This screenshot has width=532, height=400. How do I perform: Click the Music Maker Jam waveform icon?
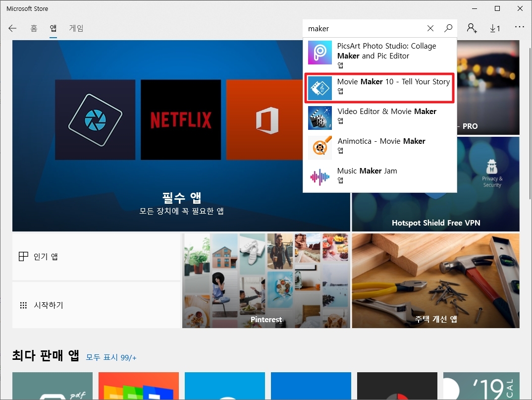(320, 177)
